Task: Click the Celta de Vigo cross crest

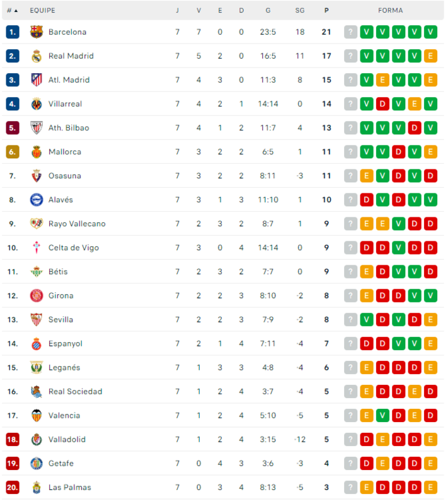Action: 37,248
